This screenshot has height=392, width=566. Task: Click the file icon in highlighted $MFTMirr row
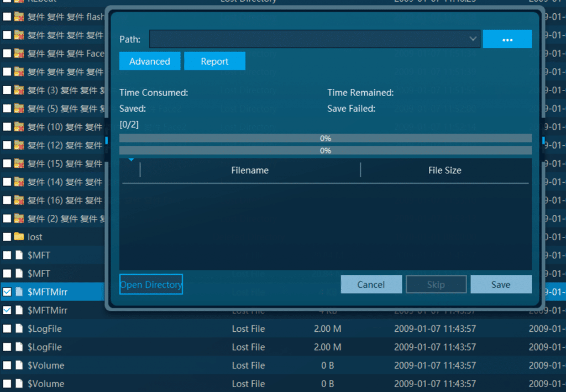pyautogui.click(x=19, y=292)
